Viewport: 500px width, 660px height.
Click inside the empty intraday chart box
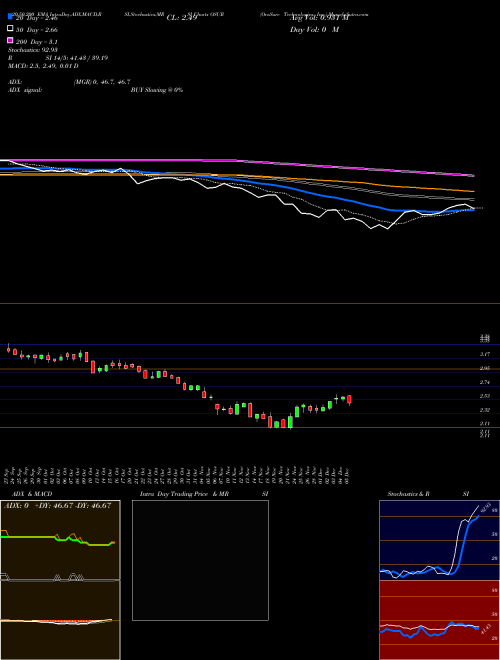tap(200, 560)
